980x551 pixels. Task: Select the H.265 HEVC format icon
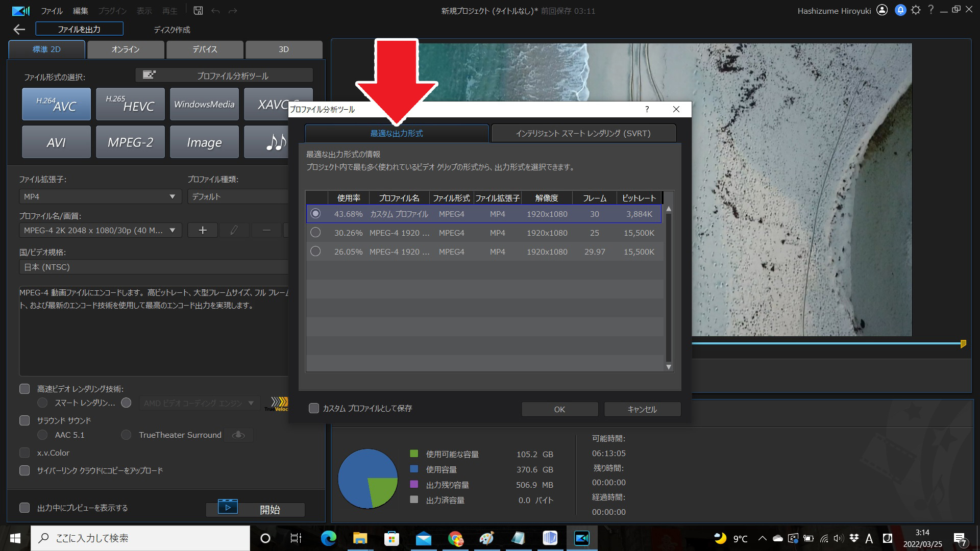(130, 104)
